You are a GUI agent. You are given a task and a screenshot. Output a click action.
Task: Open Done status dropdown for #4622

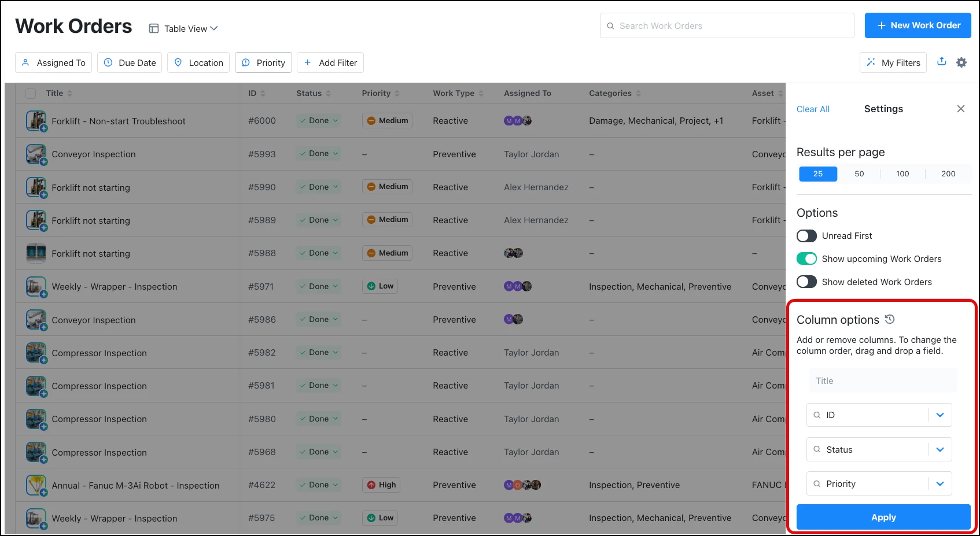[319, 485]
